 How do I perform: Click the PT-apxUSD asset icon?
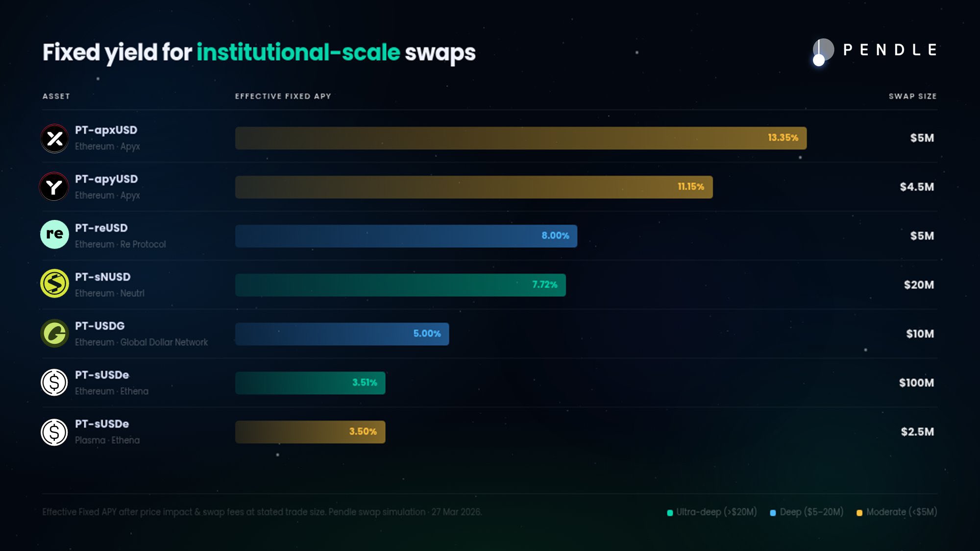tap(54, 139)
